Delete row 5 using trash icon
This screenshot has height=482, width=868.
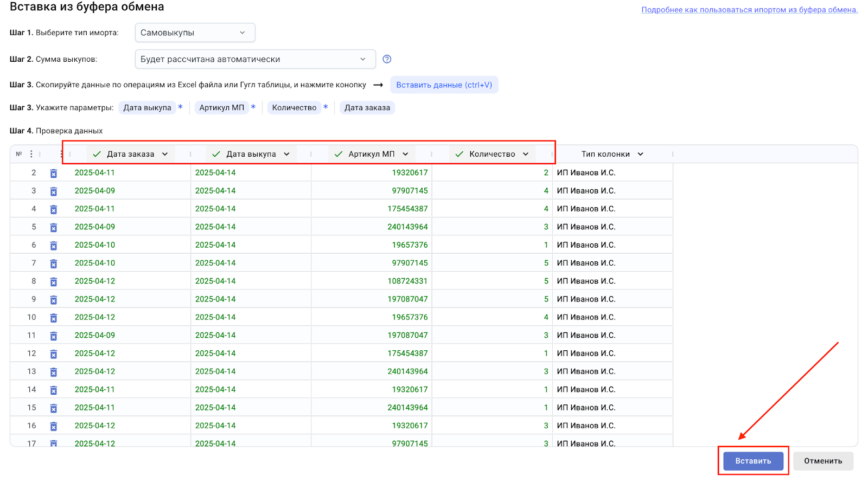[54, 228]
